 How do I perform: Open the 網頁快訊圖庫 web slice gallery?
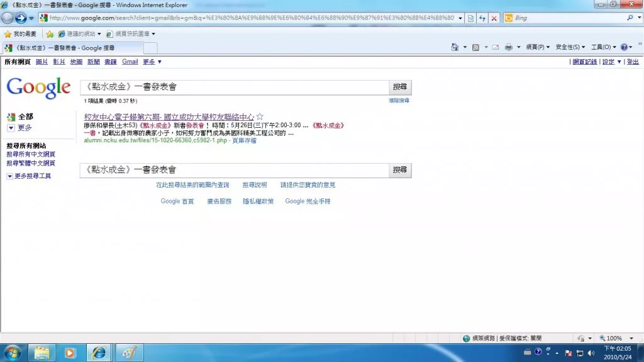pos(131,34)
